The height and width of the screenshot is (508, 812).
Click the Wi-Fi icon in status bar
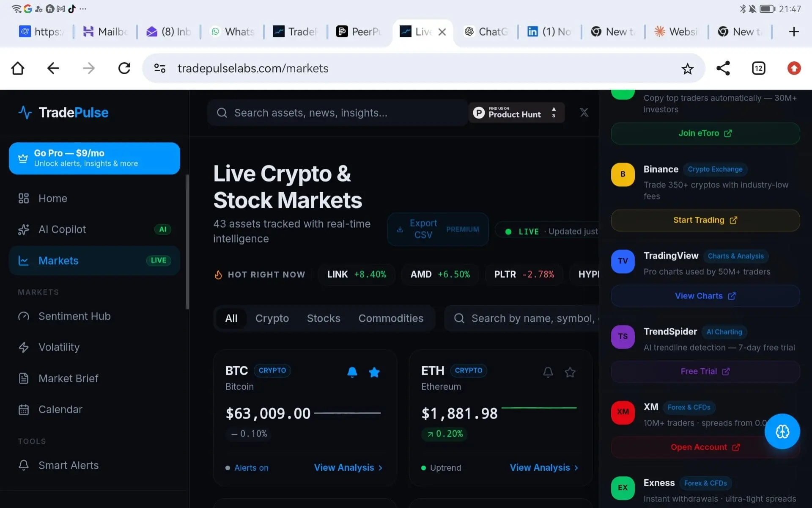coord(16,9)
